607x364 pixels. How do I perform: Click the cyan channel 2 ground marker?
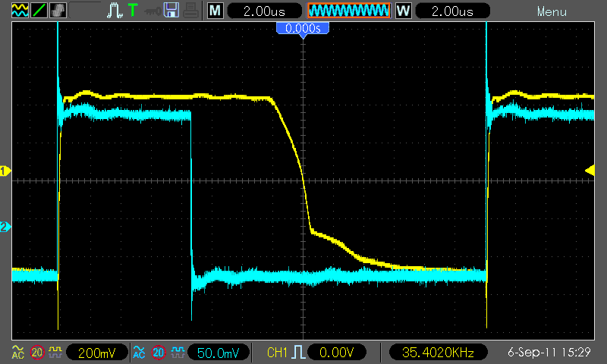pyautogui.click(x=5, y=227)
